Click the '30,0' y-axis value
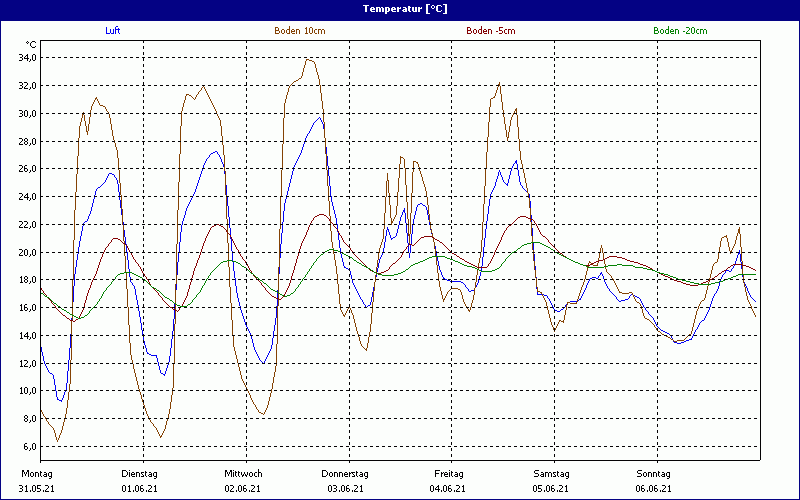The width and height of the screenshot is (800, 500). click(x=26, y=114)
